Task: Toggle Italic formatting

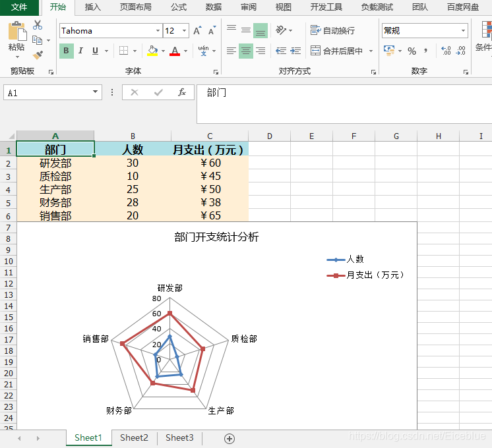Action: click(x=80, y=51)
